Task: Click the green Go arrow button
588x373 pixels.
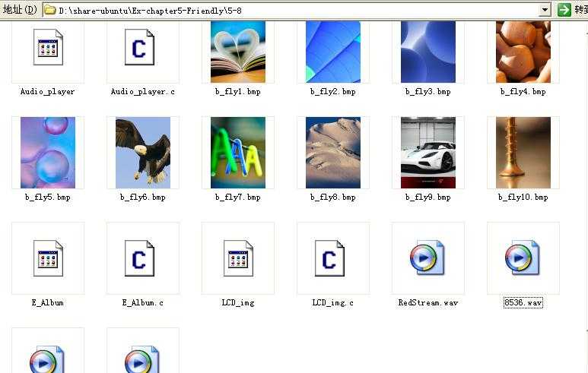Action: click(564, 10)
